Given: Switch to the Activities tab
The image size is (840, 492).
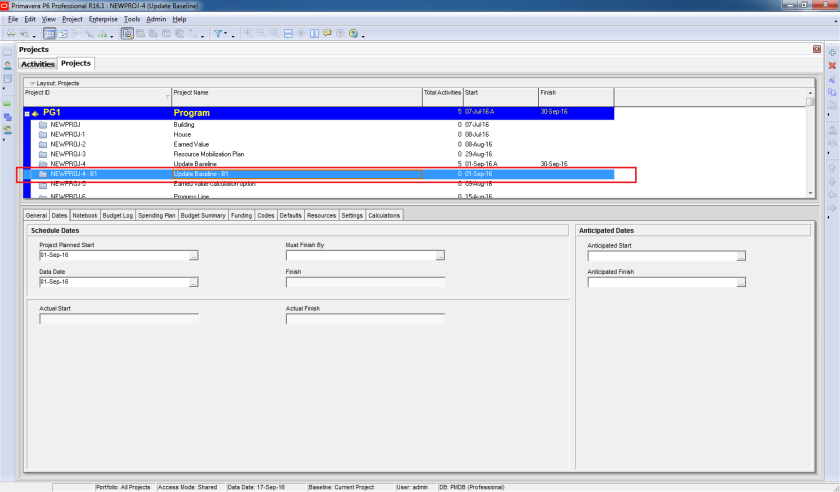Looking at the screenshot, I should point(38,64).
